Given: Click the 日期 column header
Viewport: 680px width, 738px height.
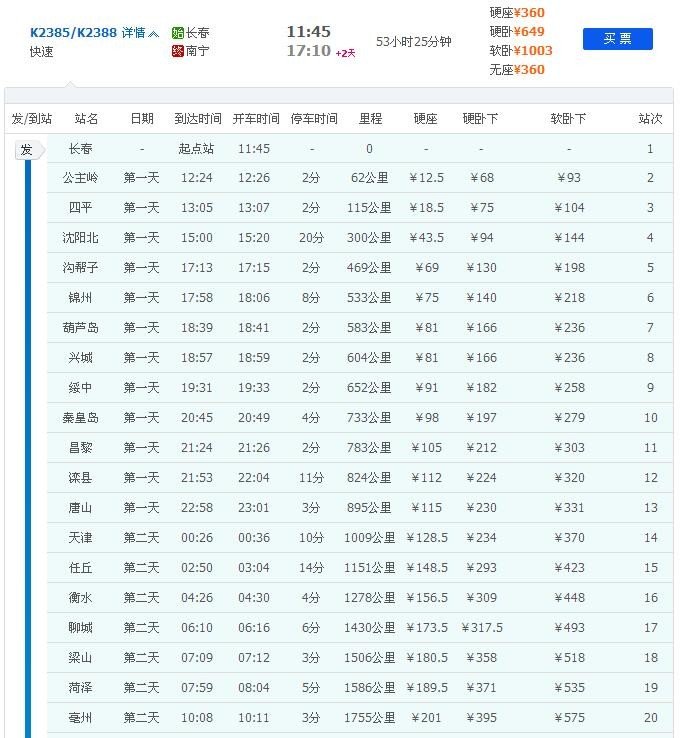Looking at the screenshot, I should [142, 119].
